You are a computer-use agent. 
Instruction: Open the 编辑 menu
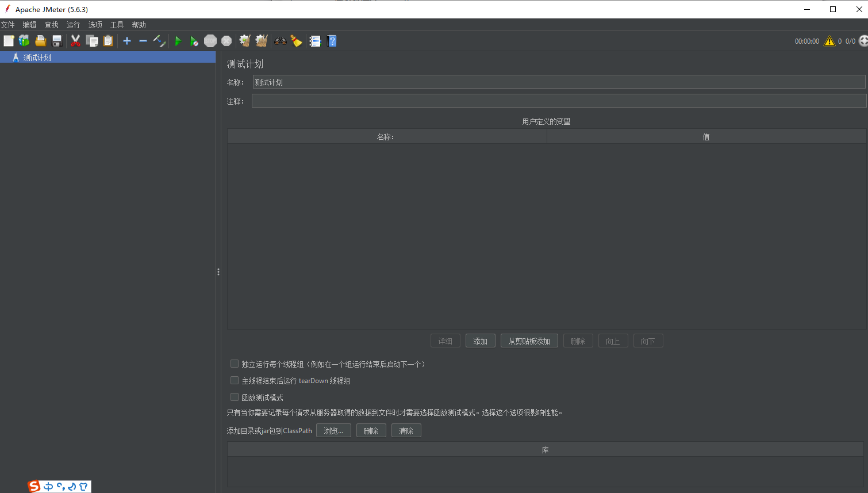(x=29, y=25)
